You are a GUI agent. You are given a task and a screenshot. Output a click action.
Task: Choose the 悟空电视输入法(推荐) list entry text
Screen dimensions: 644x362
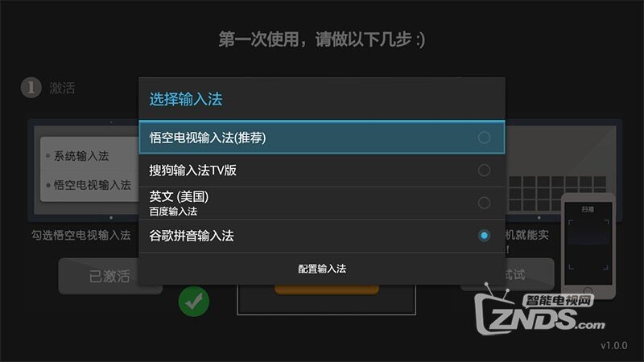[x=208, y=138]
